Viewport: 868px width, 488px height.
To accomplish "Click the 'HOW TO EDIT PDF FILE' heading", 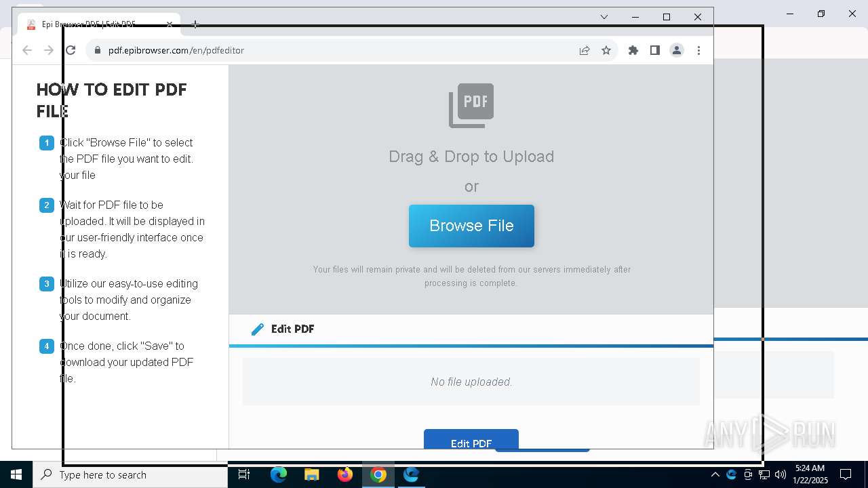I will tap(111, 100).
